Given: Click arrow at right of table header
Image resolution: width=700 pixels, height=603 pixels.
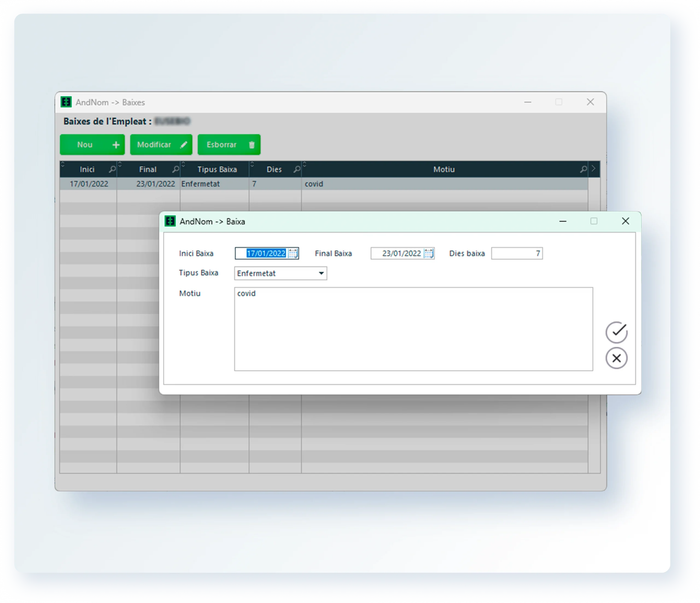Looking at the screenshot, I should (x=594, y=169).
